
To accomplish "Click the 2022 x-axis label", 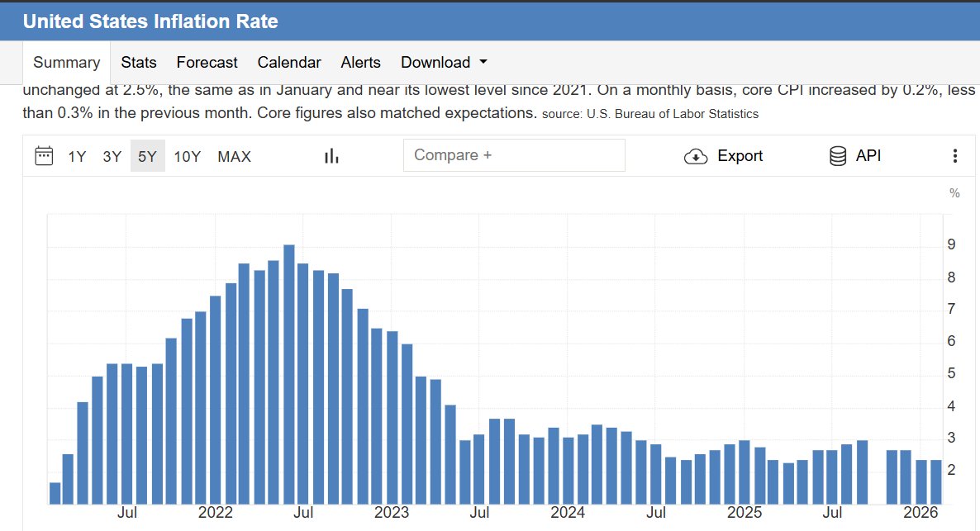I will click(215, 513).
